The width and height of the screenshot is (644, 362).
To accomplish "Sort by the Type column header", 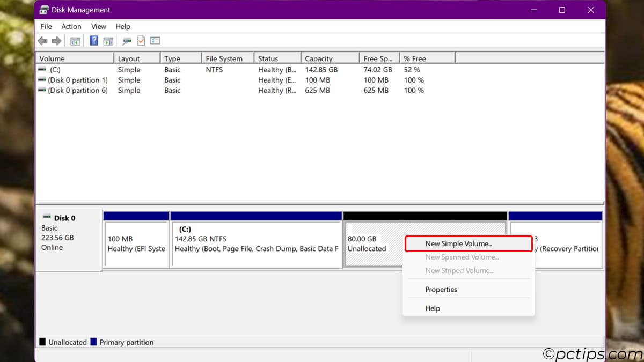I will click(x=181, y=58).
